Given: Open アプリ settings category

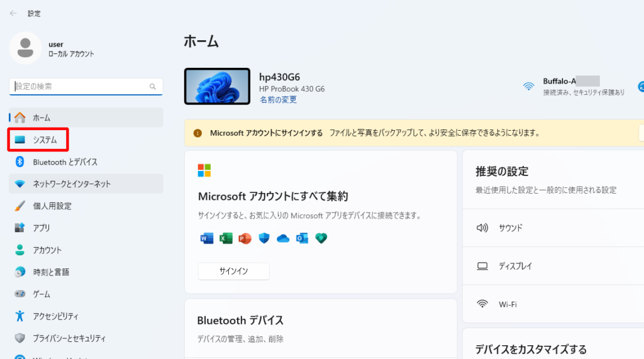Looking at the screenshot, I should pyautogui.click(x=86, y=228).
